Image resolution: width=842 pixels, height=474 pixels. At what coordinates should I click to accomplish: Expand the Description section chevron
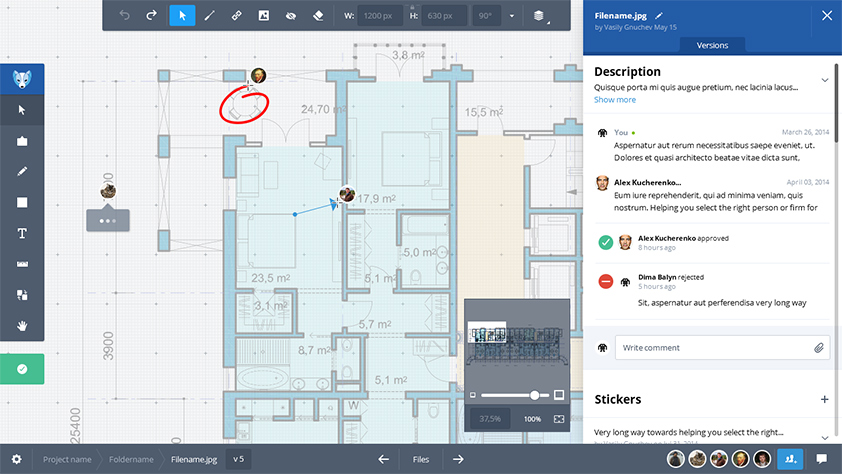click(825, 80)
